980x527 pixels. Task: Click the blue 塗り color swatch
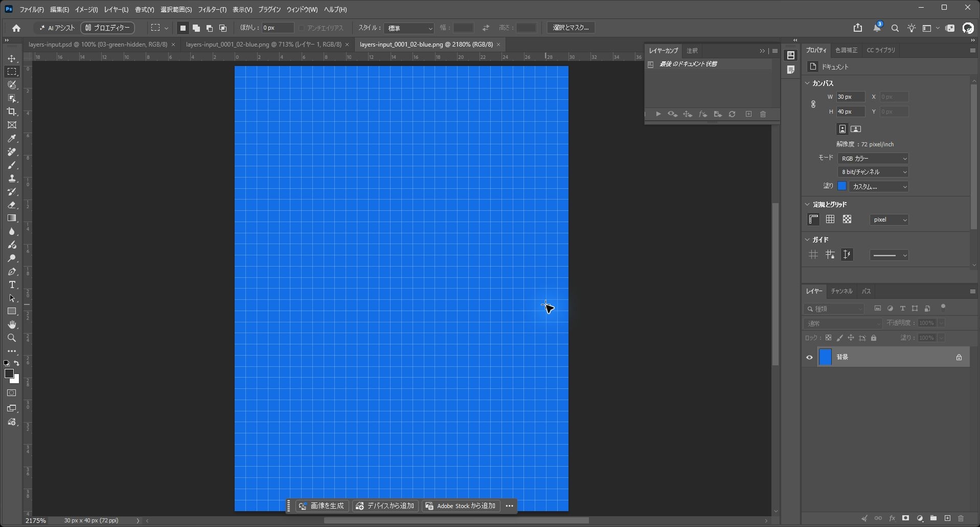pyautogui.click(x=842, y=186)
